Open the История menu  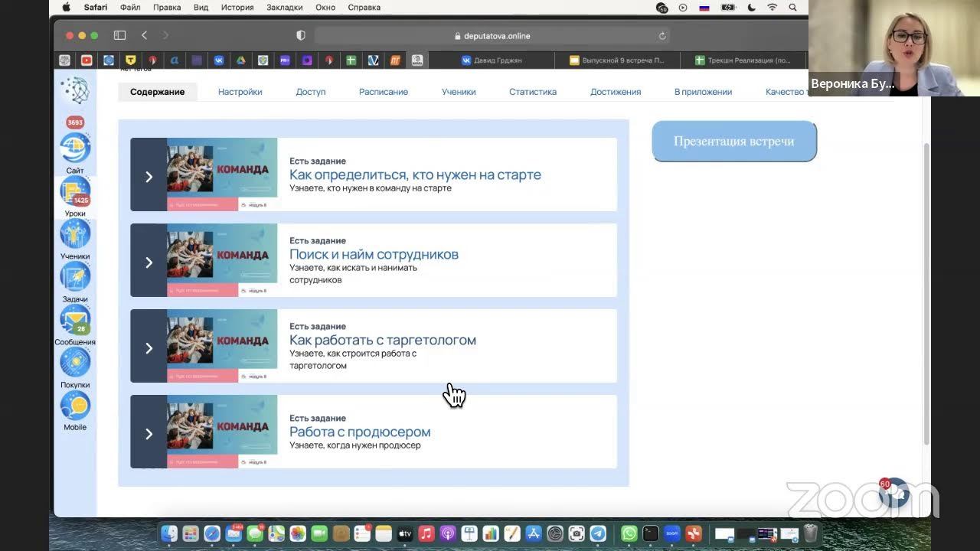click(x=237, y=8)
